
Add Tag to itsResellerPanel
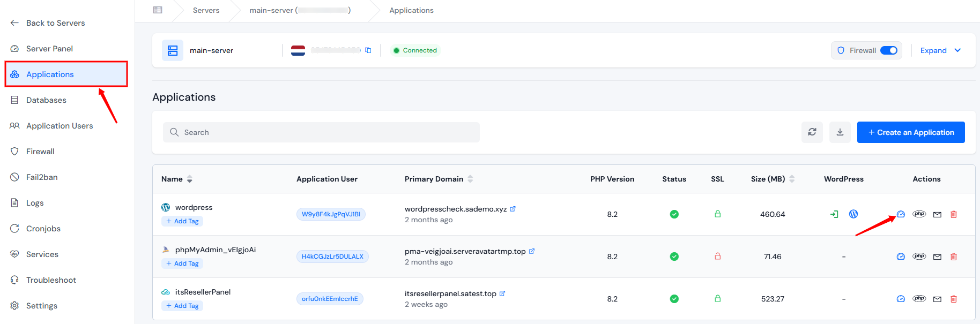182,306
